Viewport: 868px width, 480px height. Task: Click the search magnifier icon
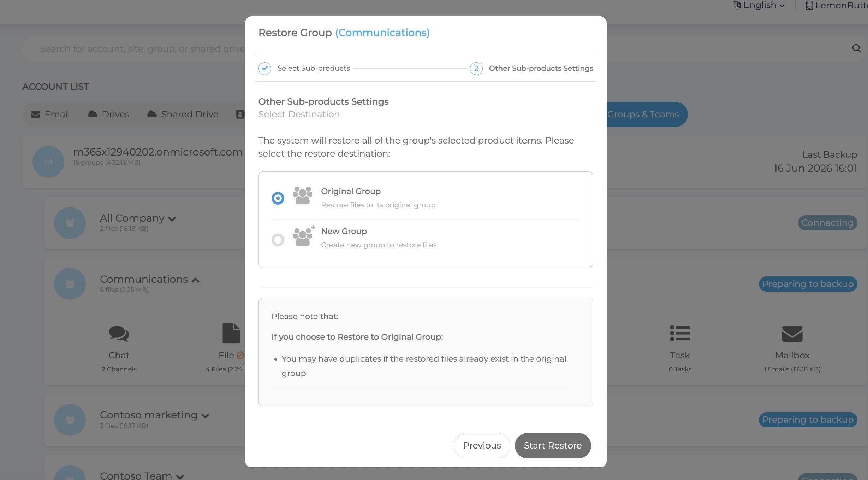[856, 48]
